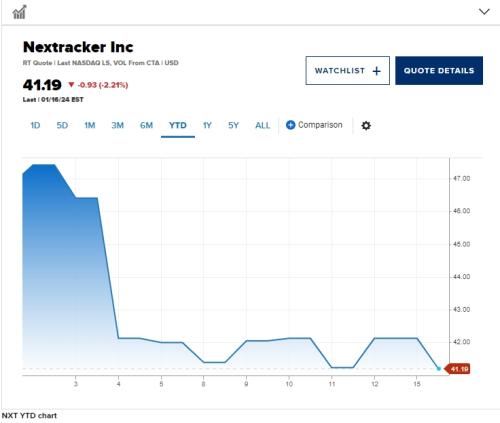Click the Comparison link
Screen dimensions: 500x423
(320, 125)
